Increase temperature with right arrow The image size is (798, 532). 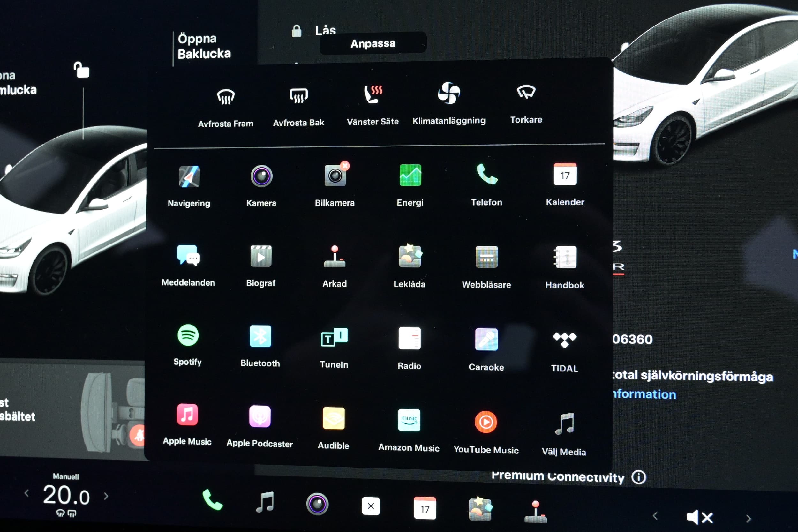[x=106, y=496]
